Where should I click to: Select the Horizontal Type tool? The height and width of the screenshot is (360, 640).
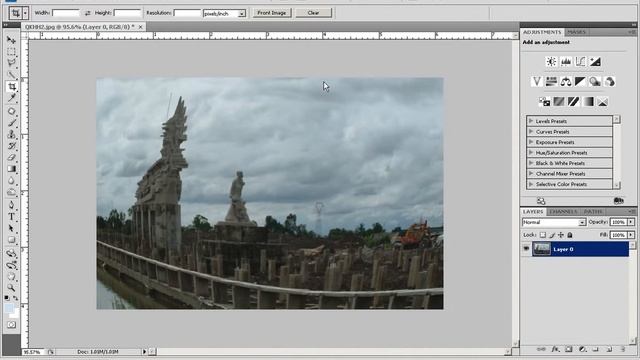[11, 217]
